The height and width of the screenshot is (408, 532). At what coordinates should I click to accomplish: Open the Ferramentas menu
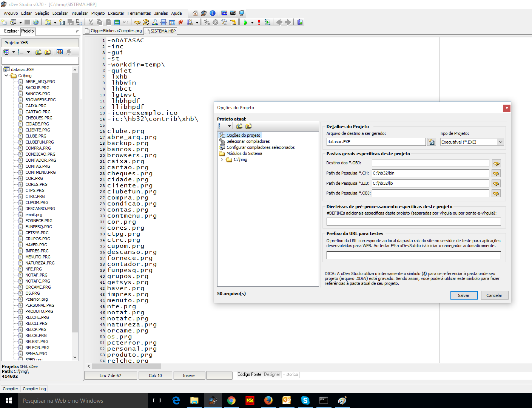tap(139, 13)
